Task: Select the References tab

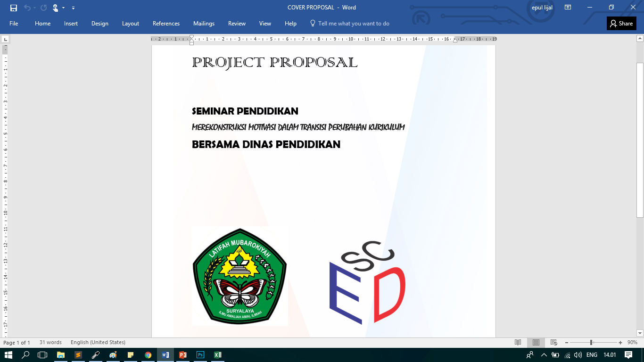Action: (x=166, y=24)
